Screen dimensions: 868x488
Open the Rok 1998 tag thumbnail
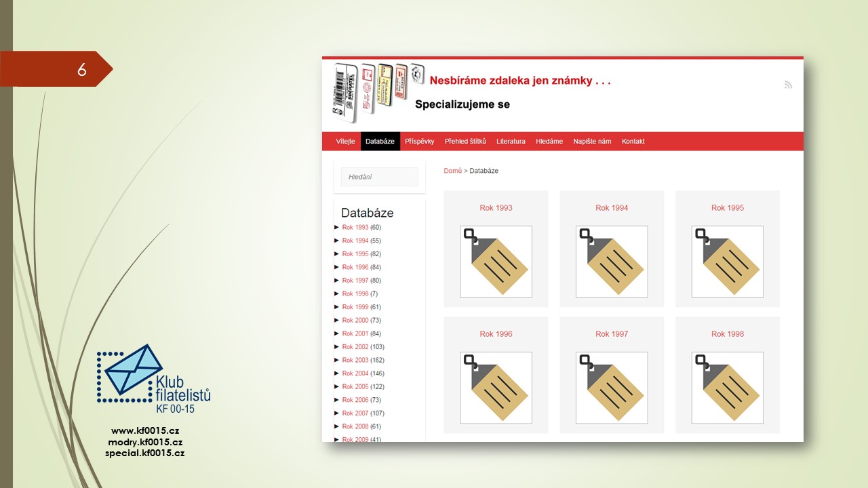click(728, 388)
